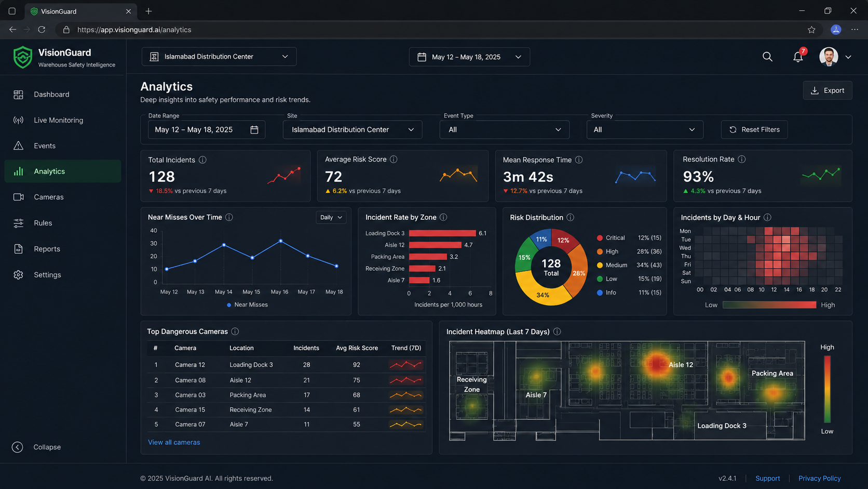868x489 pixels.
Task: Bookmark this page with the star icon
Action: [811, 30]
